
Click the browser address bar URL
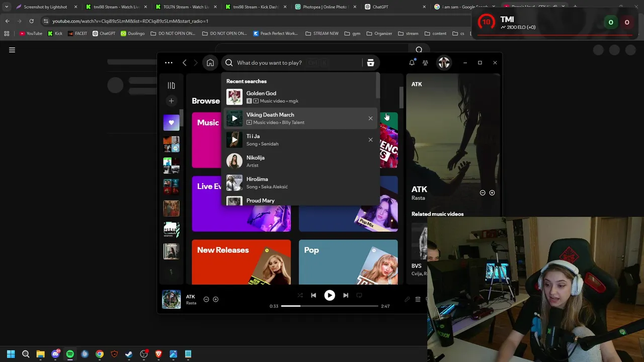point(130,21)
